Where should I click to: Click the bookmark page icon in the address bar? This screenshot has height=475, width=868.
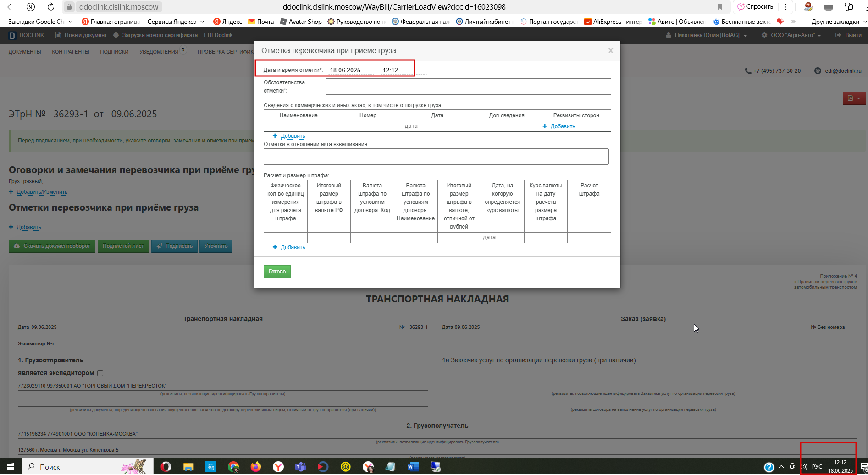(x=720, y=7)
